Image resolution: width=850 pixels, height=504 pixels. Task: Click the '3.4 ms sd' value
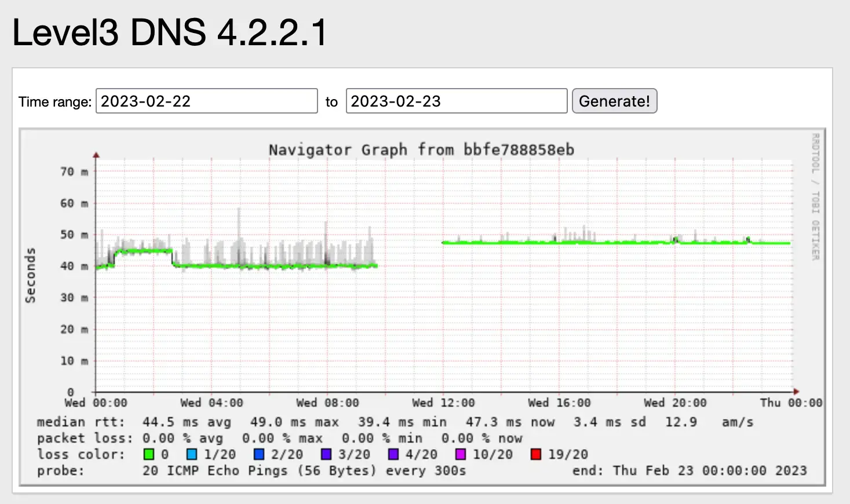610,422
